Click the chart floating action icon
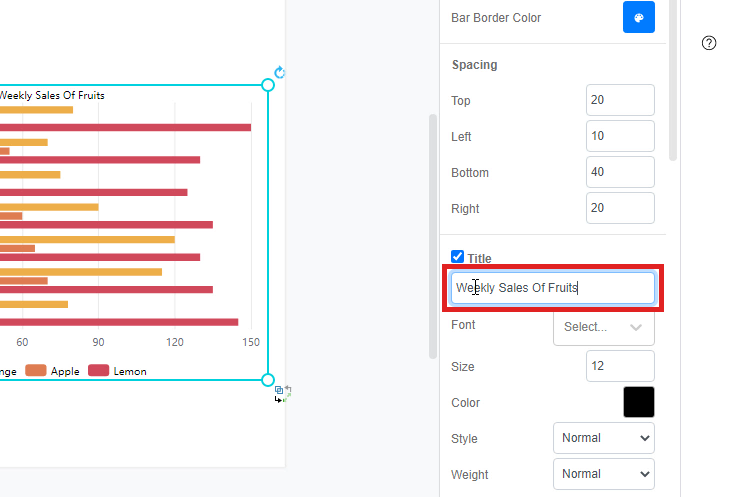The height and width of the screenshot is (497, 734). tap(283, 394)
